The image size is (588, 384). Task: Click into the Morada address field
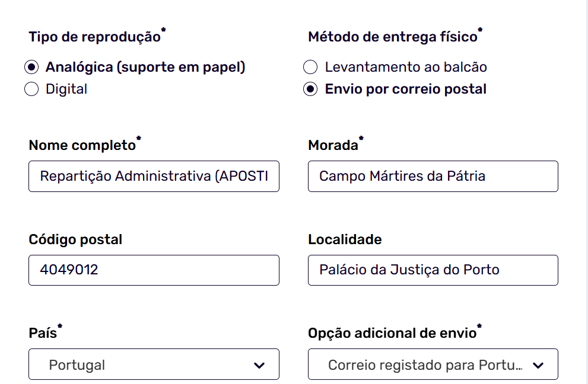(433, 176)
